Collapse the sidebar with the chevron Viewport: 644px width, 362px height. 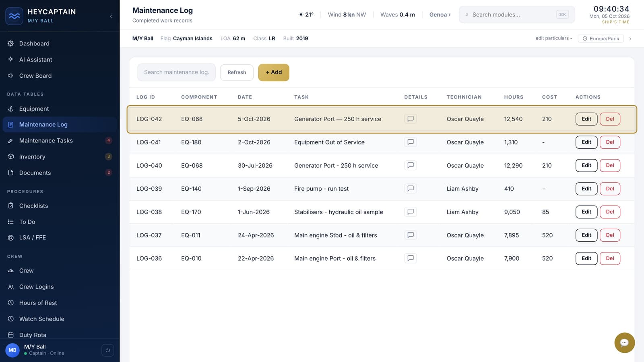111,16
